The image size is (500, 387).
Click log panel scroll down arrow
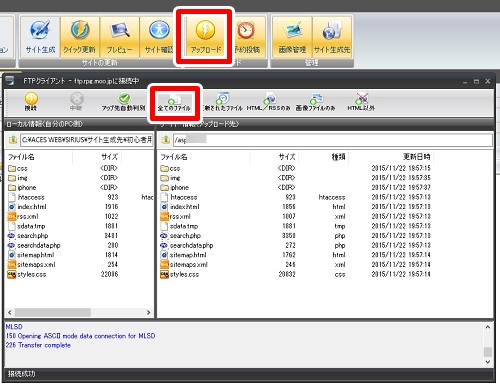(488, 362)
